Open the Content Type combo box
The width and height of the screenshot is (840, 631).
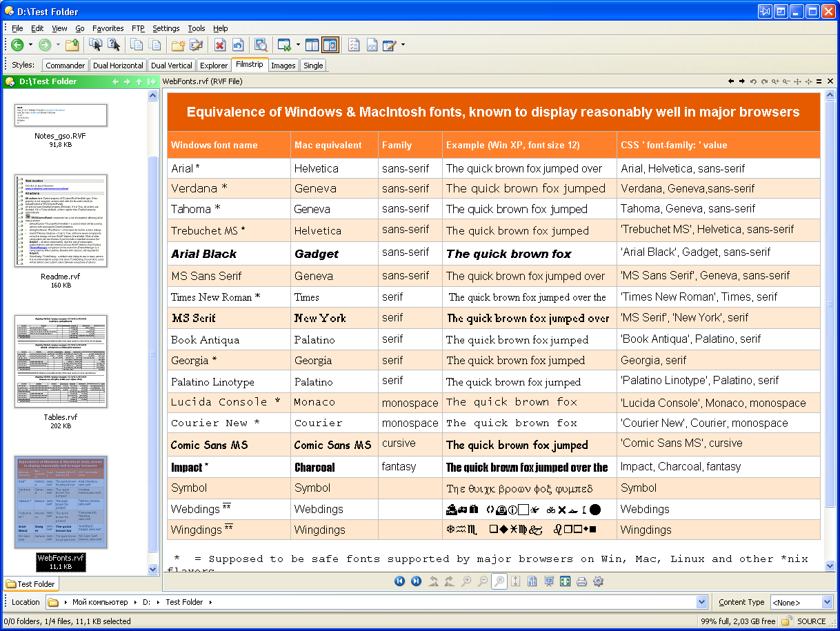coord(801,602)
